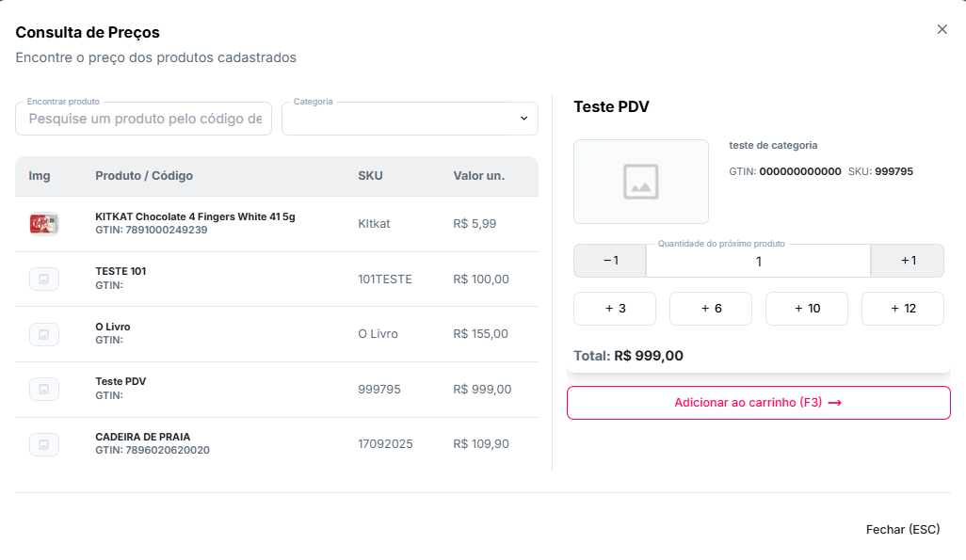Click the Teste PDV row placeholder icon
The width and height of the screenshot is (966, 560).
click(x=44, y=389)
